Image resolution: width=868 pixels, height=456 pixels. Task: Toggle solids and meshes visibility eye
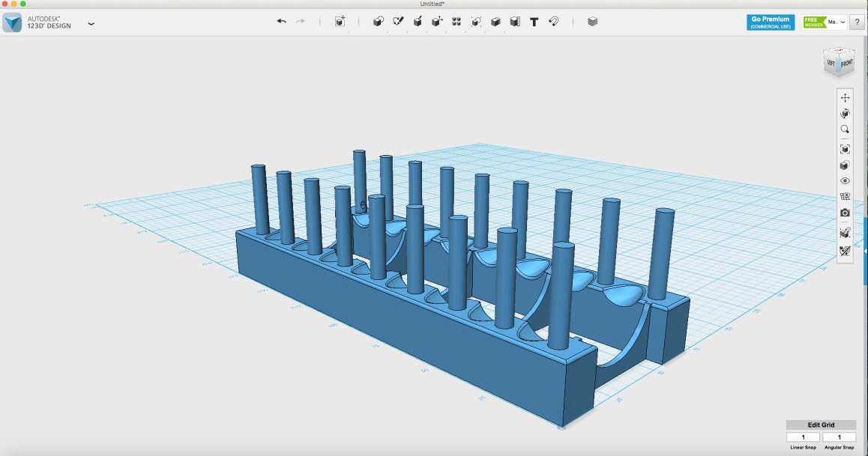point(845,180)
